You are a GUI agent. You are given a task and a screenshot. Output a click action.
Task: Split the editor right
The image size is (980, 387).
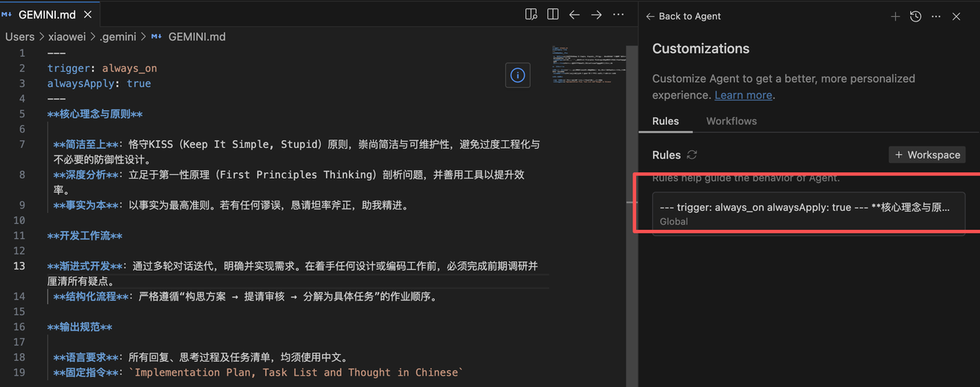[552, 15]
